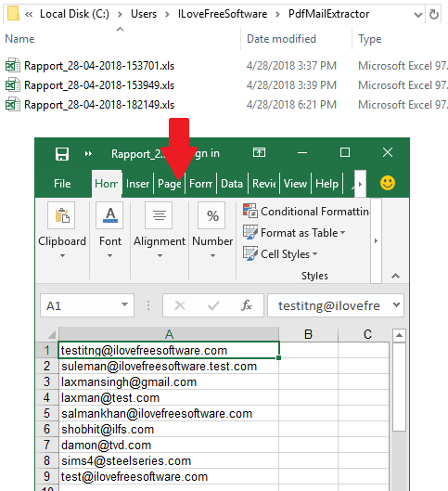Click the Alignment group icon
This screenshot has height=491, width=448.
click(x=159, y=215)
